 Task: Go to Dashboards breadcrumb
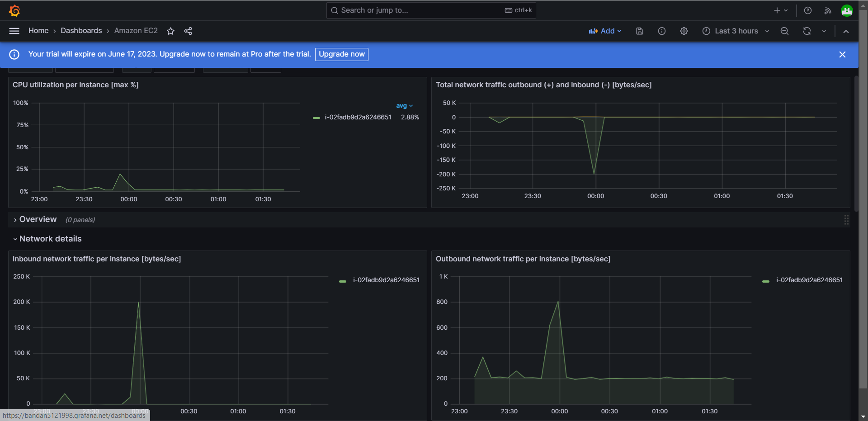81,31
